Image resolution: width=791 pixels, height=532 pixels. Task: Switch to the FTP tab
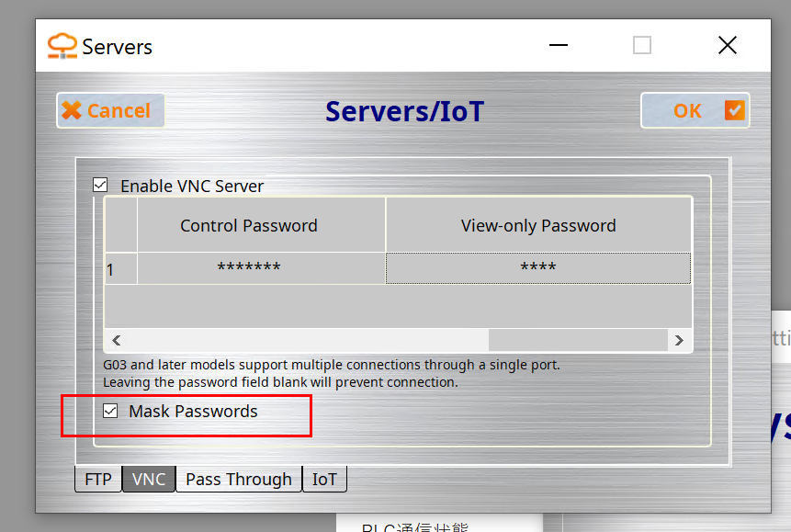click(x=98, y=480)
